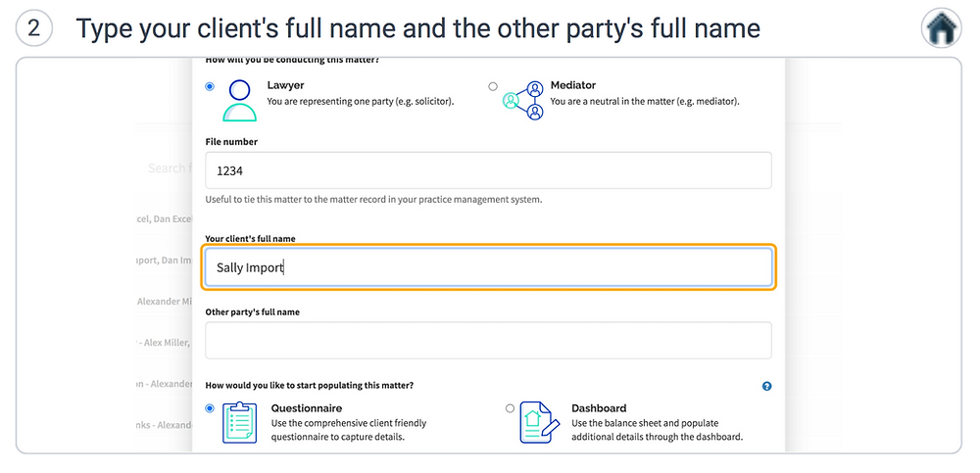Click the Alexander Miller entry in background list

[165, 302]
